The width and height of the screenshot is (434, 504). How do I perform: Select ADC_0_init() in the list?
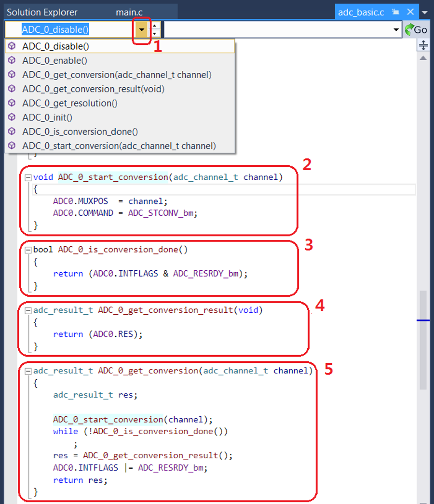click(120, 117)
